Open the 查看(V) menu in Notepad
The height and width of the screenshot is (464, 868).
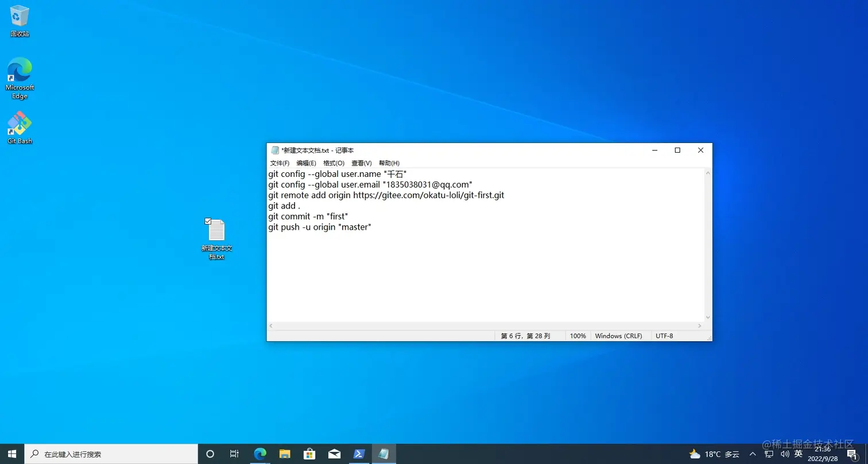tap(361, 163)
